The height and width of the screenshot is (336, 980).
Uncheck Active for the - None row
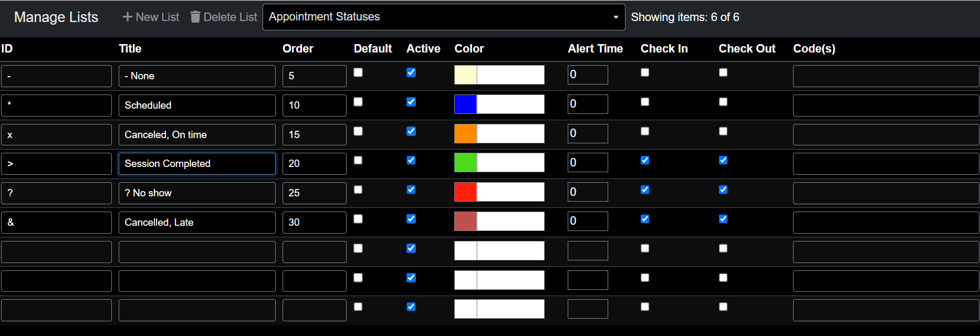[411, 72]
